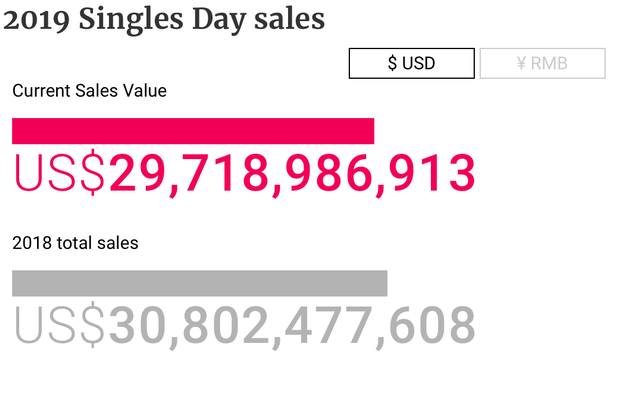Click the pink US$29,718,986,913 figure
637x397 pixels.
coord(245,174)
